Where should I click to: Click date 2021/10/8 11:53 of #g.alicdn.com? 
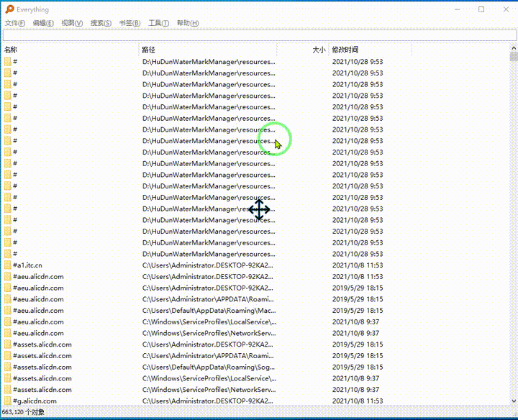pyautogui.click(x=358, y=401)
